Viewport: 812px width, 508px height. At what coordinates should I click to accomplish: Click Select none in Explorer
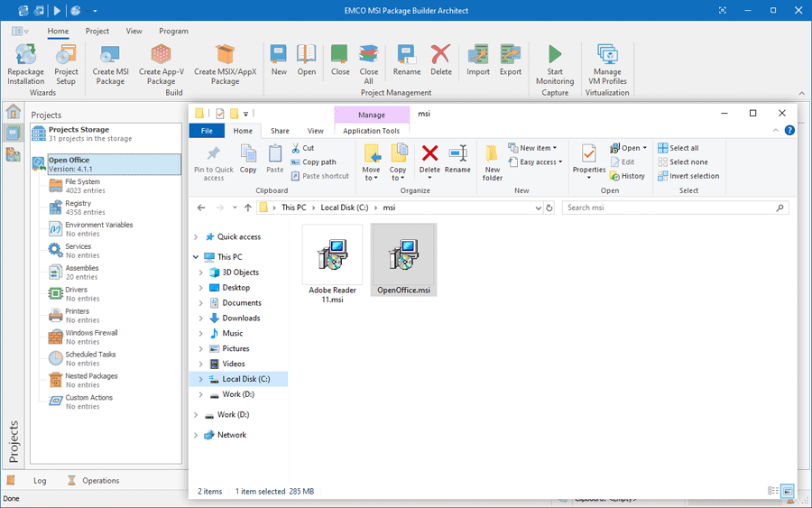click(x=683, y=162)
